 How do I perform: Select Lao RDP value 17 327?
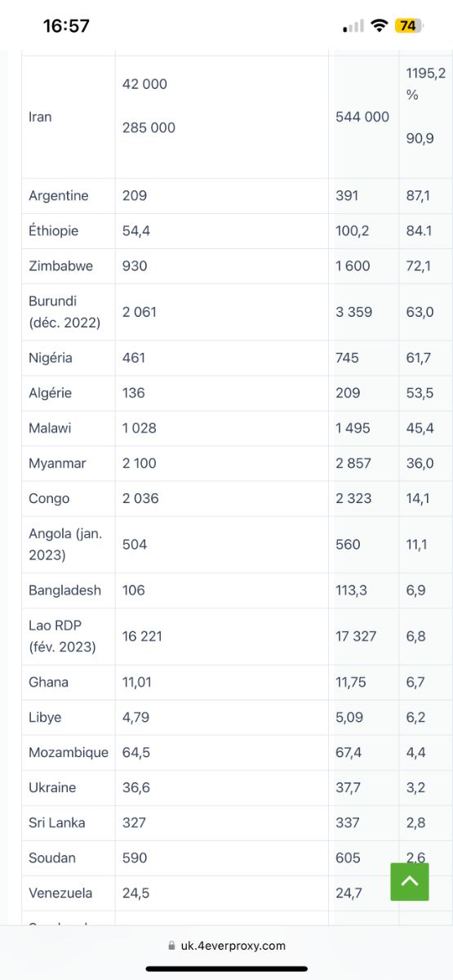click(356, 636)
